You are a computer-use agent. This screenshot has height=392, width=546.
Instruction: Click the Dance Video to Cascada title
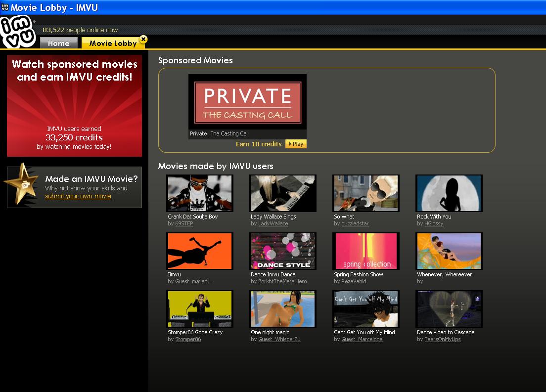(x=446, y=332)
